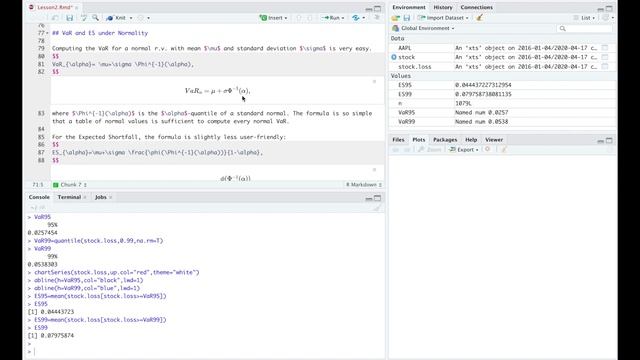
Task: Open the Insert chunk dropdown
Action: (x=273, y=18)
